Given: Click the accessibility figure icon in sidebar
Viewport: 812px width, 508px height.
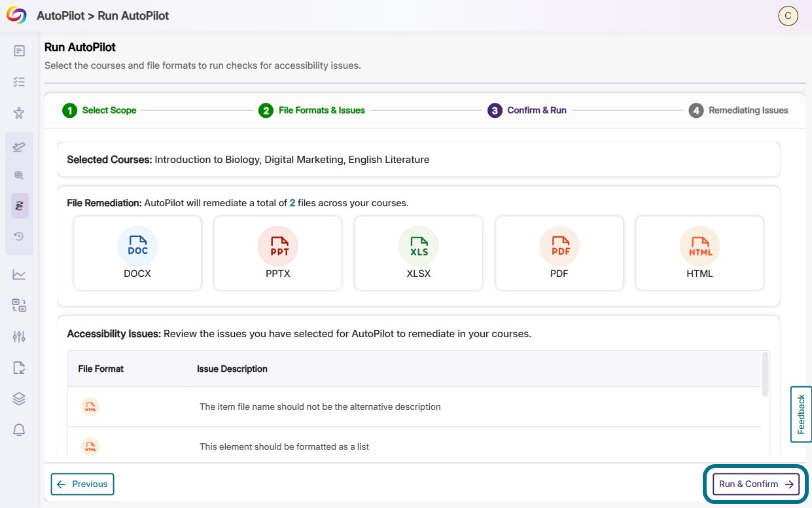Looking at the screenshot, I should [x=19, y=113].
